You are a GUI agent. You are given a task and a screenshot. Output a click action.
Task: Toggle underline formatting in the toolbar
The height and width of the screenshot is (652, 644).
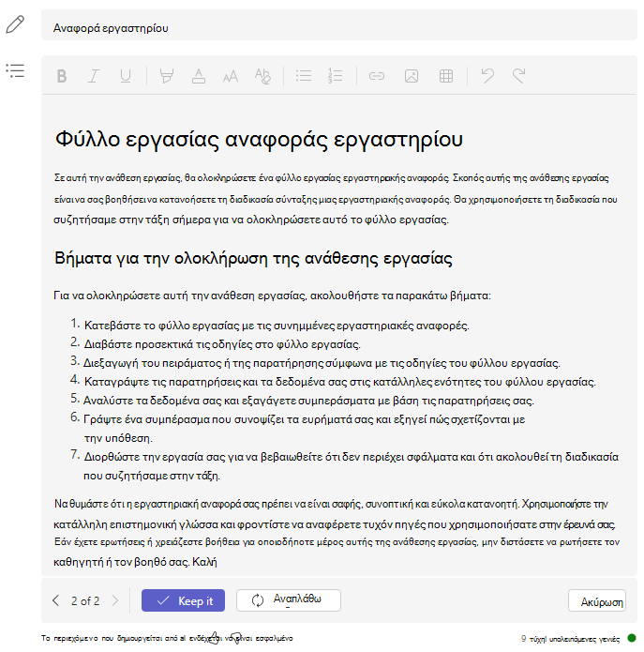125,76
